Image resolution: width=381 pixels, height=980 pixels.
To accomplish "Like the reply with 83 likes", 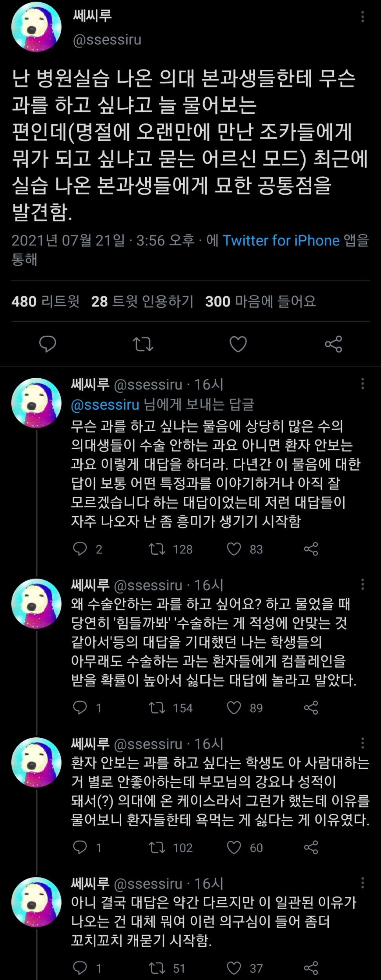I will [x=234, y=549].
